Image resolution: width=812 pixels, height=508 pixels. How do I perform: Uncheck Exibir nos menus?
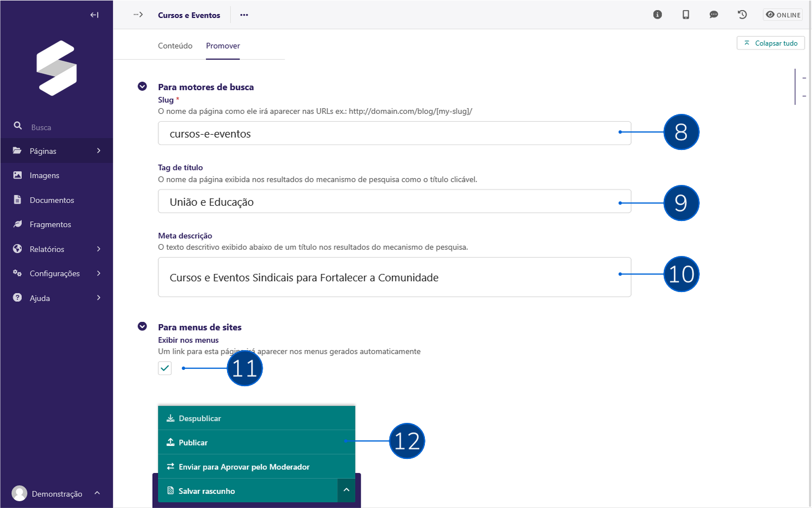[x=165, y=368]
